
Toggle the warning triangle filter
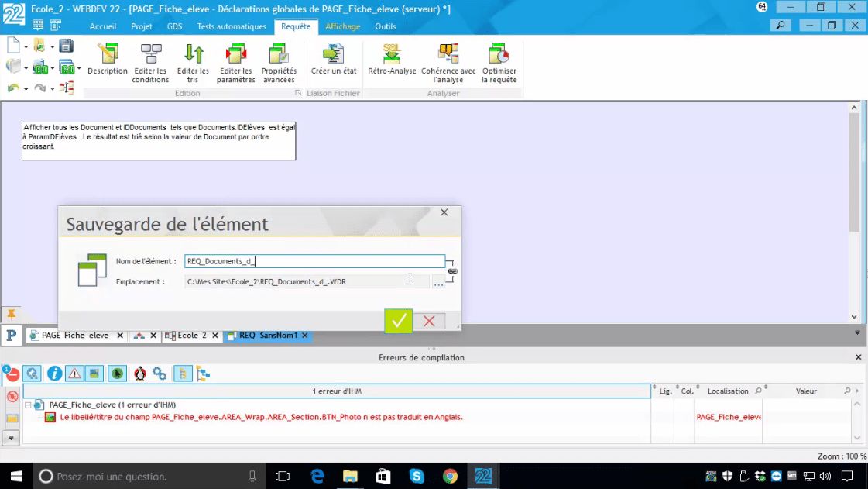[x=74, y=374]
